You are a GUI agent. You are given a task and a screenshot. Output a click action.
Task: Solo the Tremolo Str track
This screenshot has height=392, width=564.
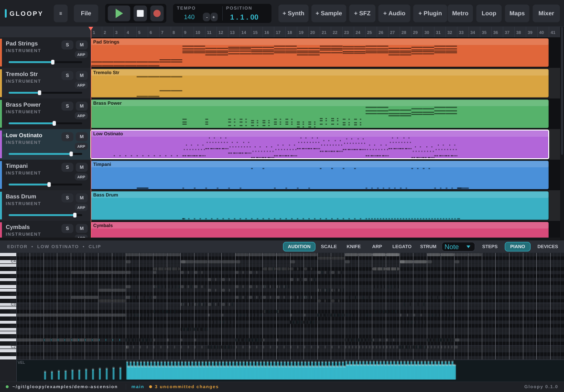pyautogui.click(x=67, y=76)
